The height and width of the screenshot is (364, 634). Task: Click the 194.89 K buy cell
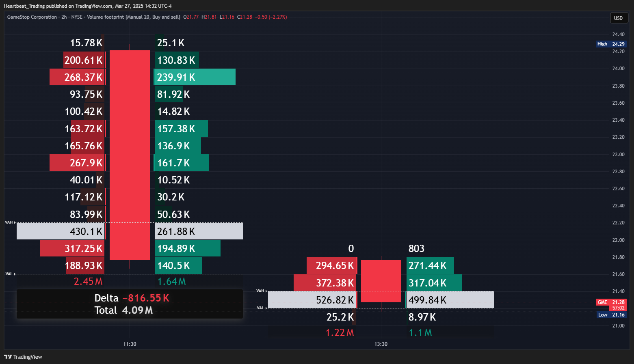[x=188, y=248]
